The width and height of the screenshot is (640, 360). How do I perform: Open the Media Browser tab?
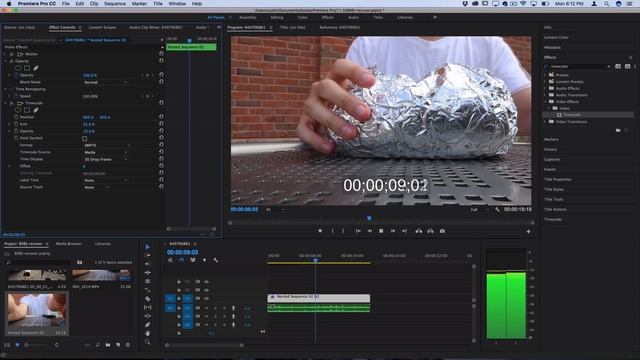69,244
